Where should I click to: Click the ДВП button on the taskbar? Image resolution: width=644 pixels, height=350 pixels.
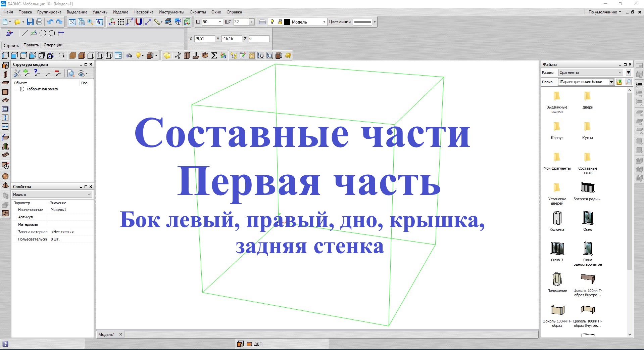coord(258,344)
